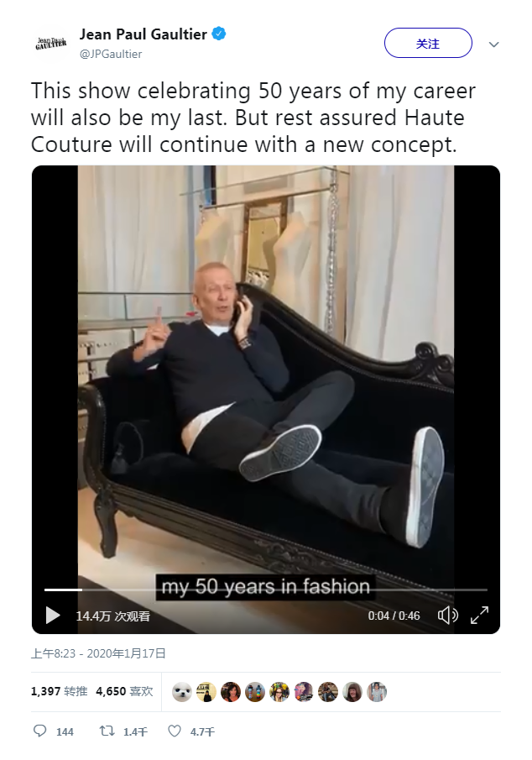Click the Jean Paul Gaultier display name
This screenshot has height=760, width=532.
click(x=143, y=34)
